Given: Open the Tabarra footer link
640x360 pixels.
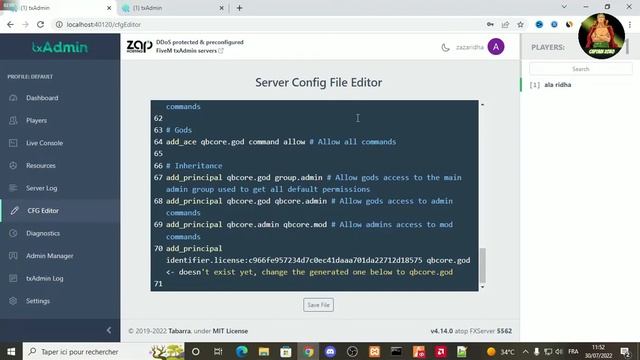Looking at the screenshot, I should coord(179,331).
